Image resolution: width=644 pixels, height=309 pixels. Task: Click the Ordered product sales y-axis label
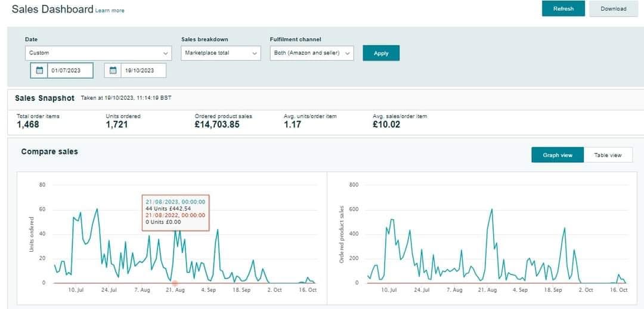[341, 234]
